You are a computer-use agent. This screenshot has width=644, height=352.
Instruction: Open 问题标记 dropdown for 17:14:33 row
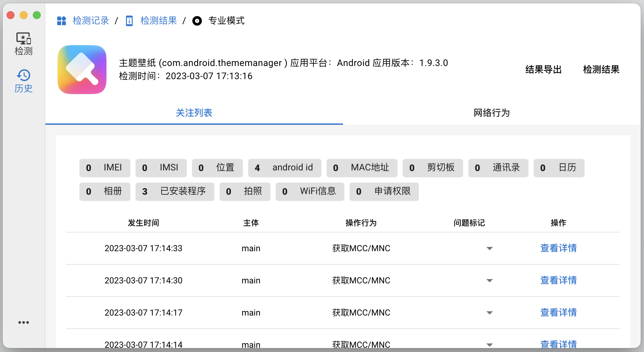coord(490,249)
